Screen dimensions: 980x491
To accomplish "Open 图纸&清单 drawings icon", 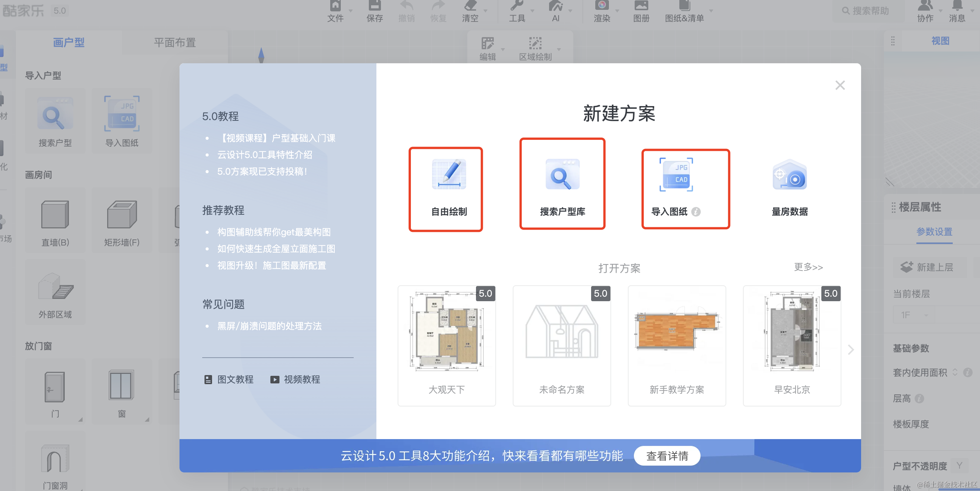I will tap(684, 5).
